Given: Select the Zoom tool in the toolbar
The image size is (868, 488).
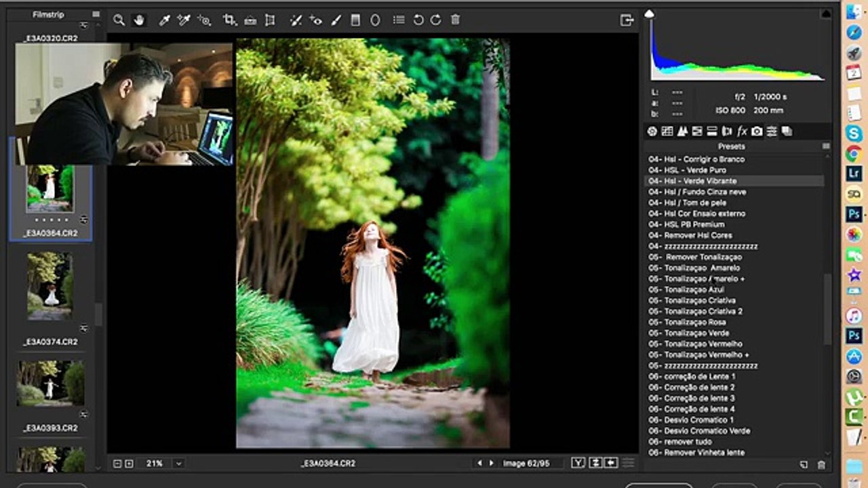Looking at the screenshot, I should (119, 20).
